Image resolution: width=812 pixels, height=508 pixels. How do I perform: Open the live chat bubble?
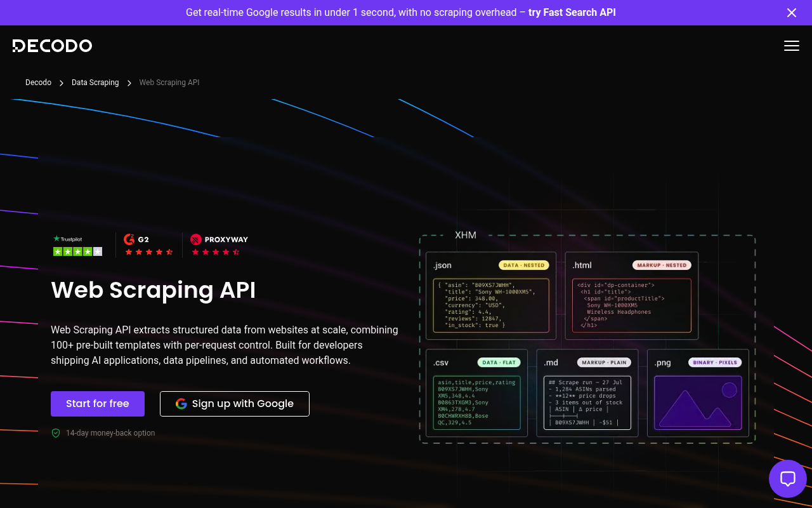(788, 479)
